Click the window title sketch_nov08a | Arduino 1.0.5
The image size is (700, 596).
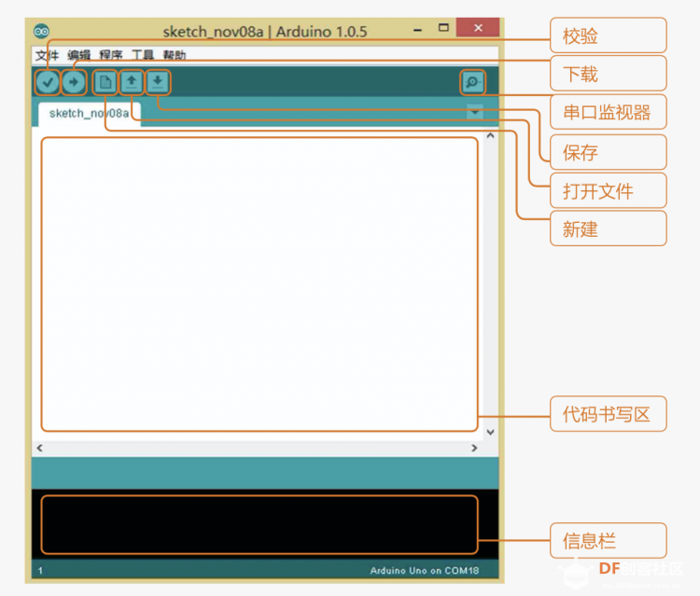coord(265,32)
